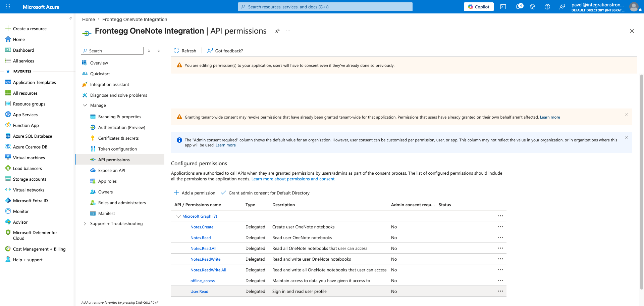Focus the global search resources box
This screenshot has width=644, height=306.
tap(325, 7)
